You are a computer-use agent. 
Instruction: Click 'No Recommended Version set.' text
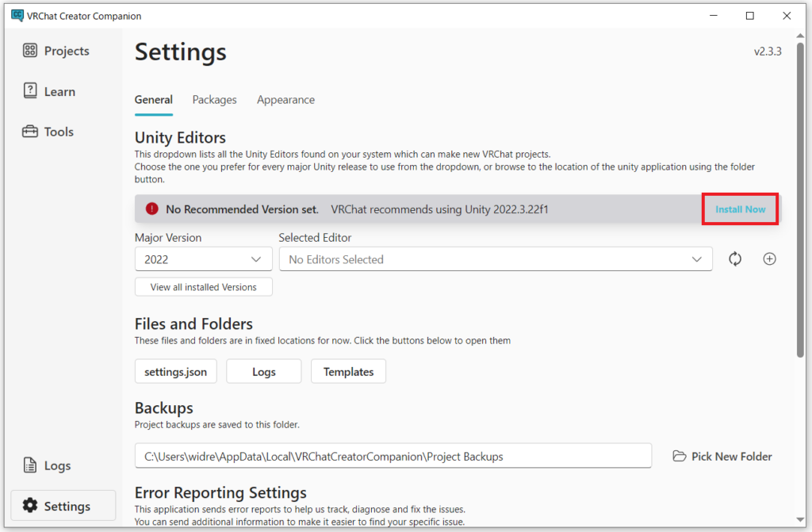(x=242, y=209)
